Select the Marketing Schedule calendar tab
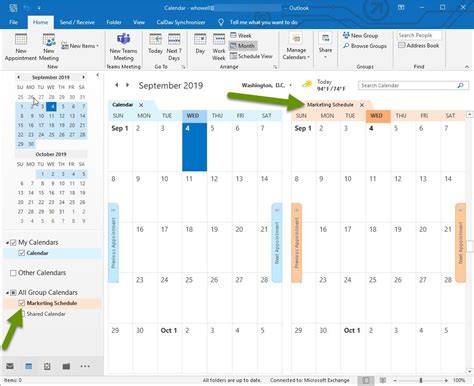This screenshot has width=474, height=386. 330,105
